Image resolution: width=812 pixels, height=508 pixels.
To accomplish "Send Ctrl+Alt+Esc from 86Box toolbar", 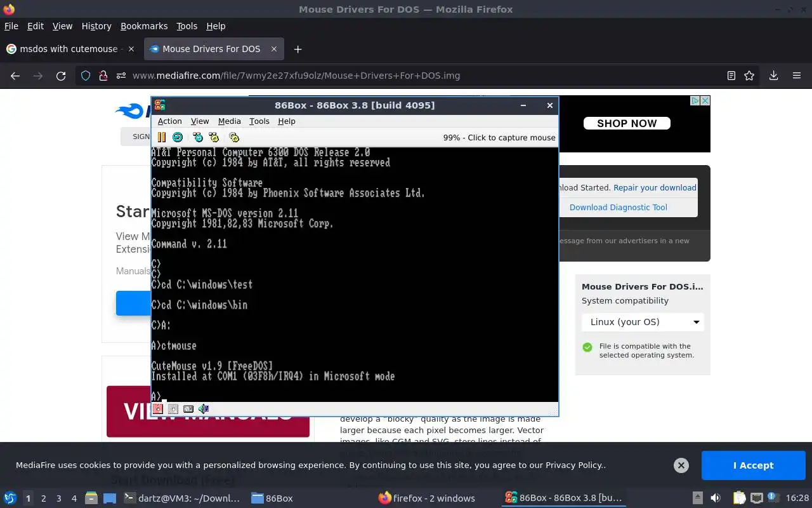I will click(214, 137).
